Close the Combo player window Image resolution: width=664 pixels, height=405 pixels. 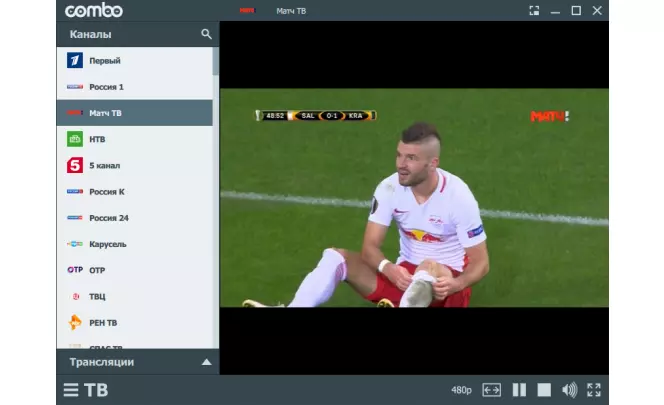pos(597,11)
